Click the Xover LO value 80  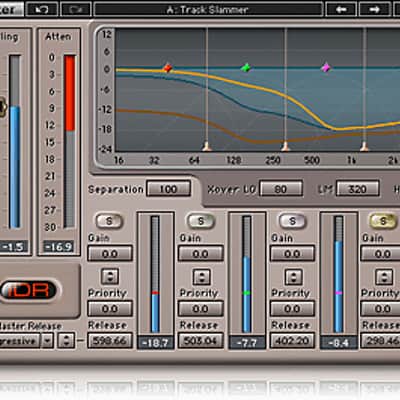(281, 189)
